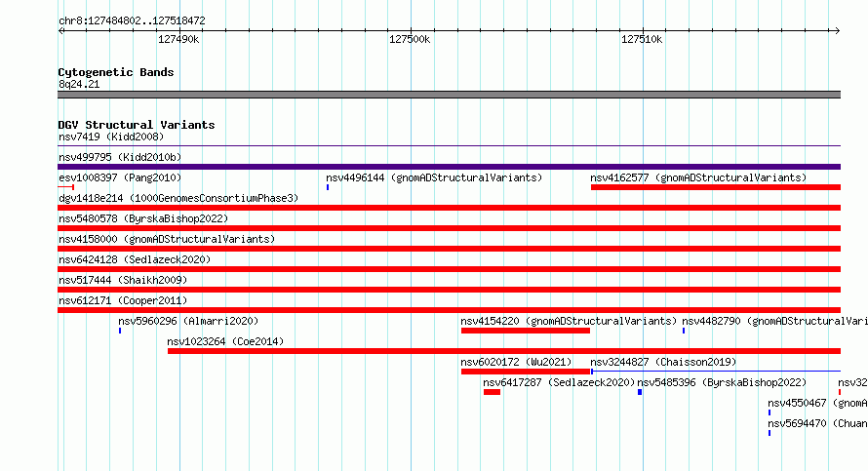Open nsv4482790 gnomAD variant label
This screenshot has height=471, width=868.
pyautogui.click(x=775, y=321)
